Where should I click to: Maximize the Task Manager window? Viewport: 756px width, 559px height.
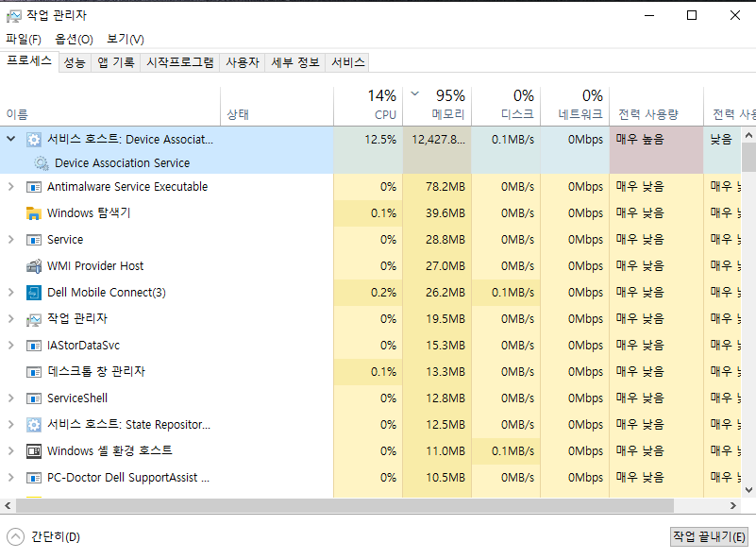[x=692, y=15]
